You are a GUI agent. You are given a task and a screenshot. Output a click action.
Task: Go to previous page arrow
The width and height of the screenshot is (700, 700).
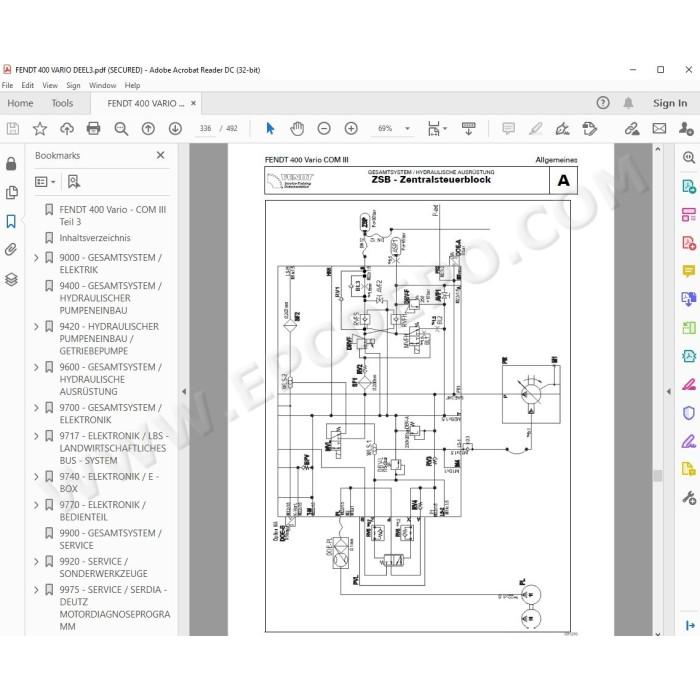click(x=148, y=129)
